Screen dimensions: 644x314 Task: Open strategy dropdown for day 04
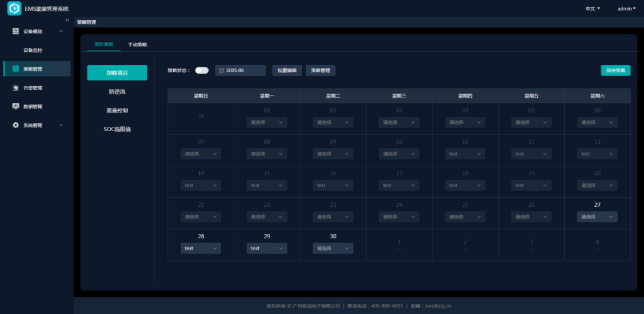(x=465, y=122)
